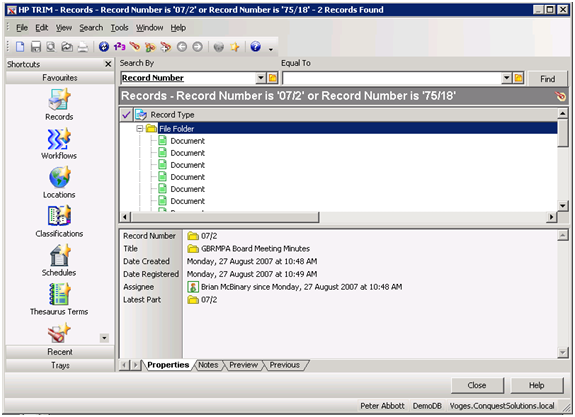Open the Classifications shortcut

click(x=59, y=222)
